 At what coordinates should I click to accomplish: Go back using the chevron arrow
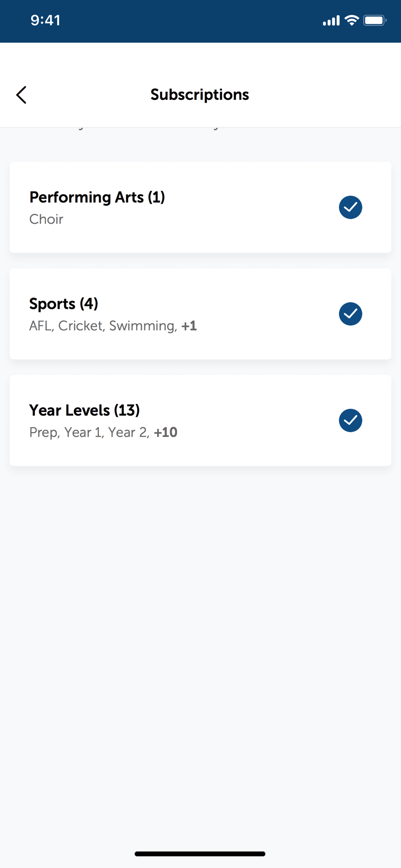pos(21,95)
